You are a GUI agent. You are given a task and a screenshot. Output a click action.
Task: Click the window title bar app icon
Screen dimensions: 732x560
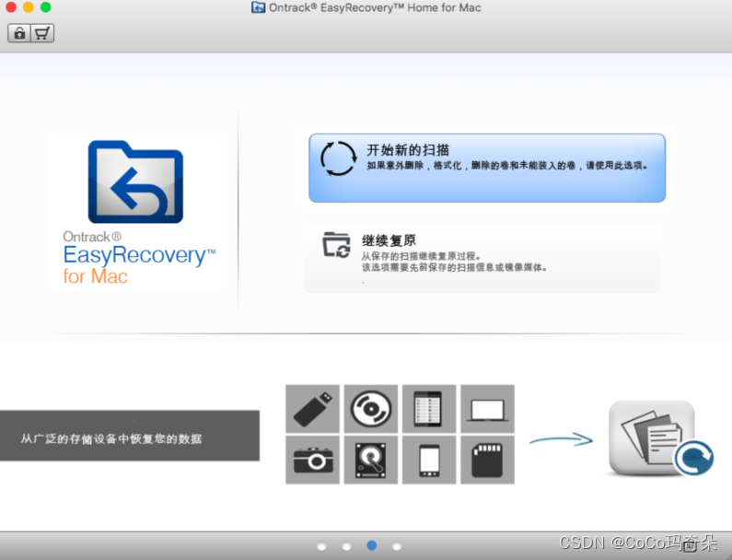point(258,7)
